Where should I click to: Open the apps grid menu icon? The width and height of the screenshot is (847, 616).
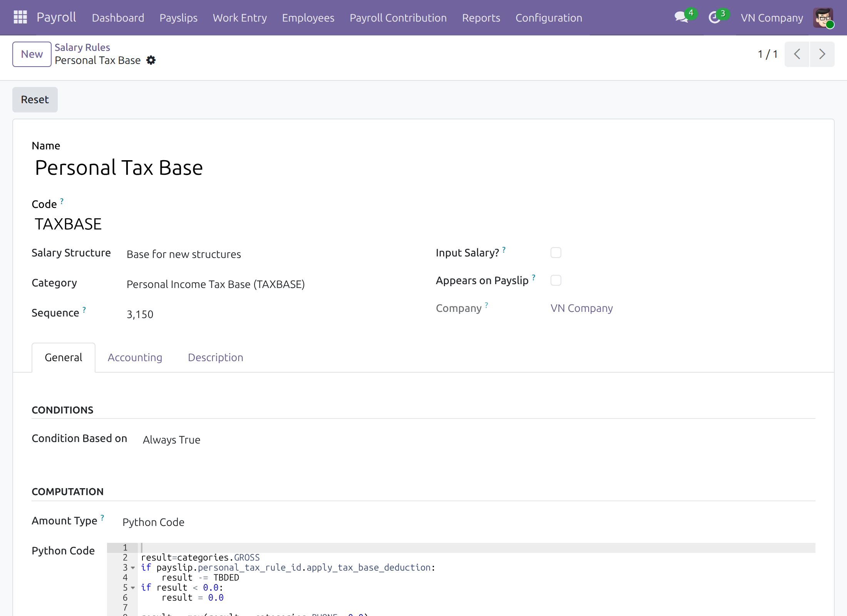tap(20, 17)
